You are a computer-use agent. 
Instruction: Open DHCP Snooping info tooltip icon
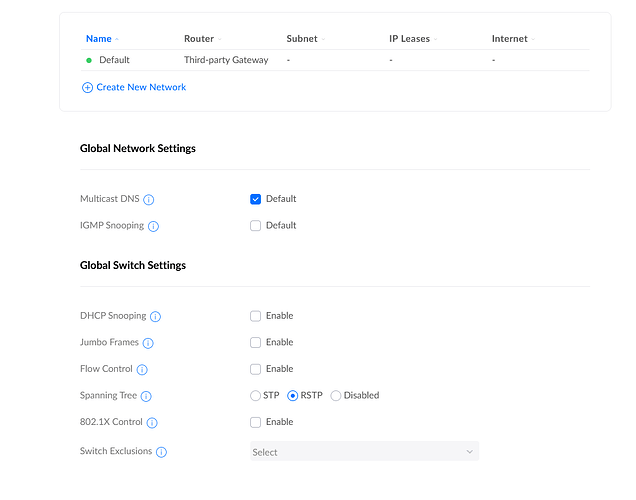pos(155,317)
